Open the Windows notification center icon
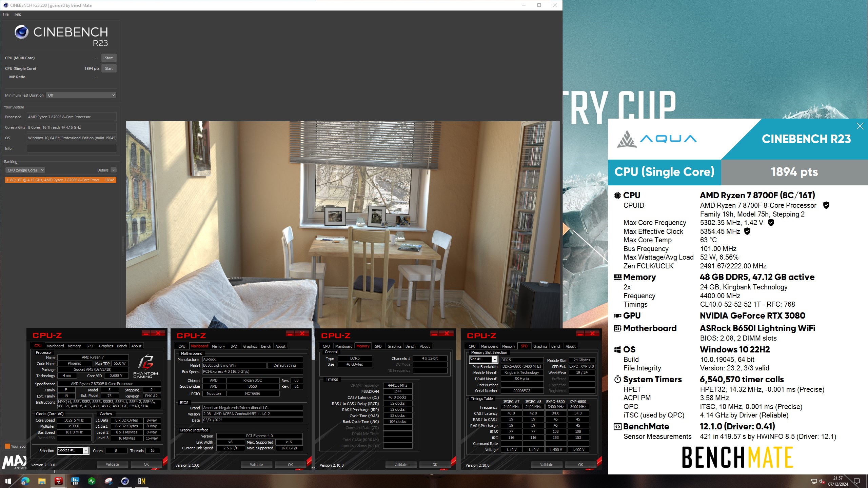This screenshot has width=868, height=488. [857, 481]
